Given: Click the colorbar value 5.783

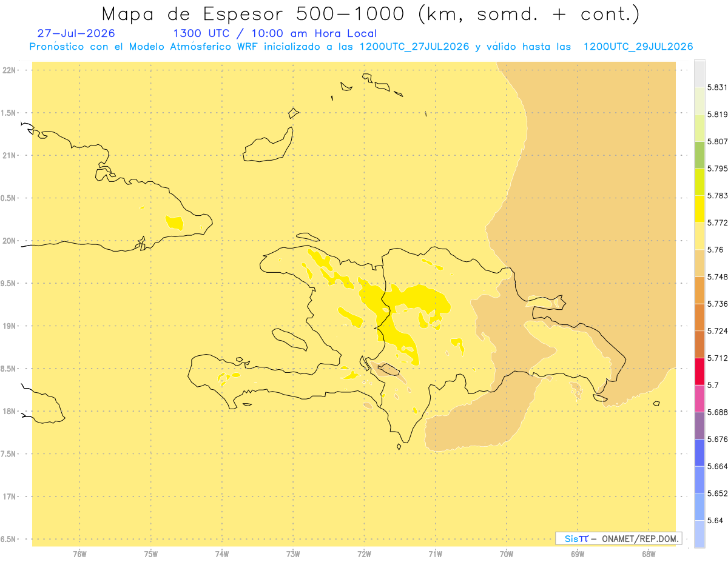Looking at the screenshot, I should tap(717, 196).
